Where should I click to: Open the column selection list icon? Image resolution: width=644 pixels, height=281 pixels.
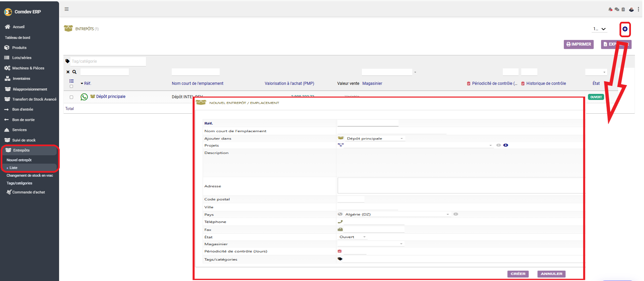tap(71, 81)
